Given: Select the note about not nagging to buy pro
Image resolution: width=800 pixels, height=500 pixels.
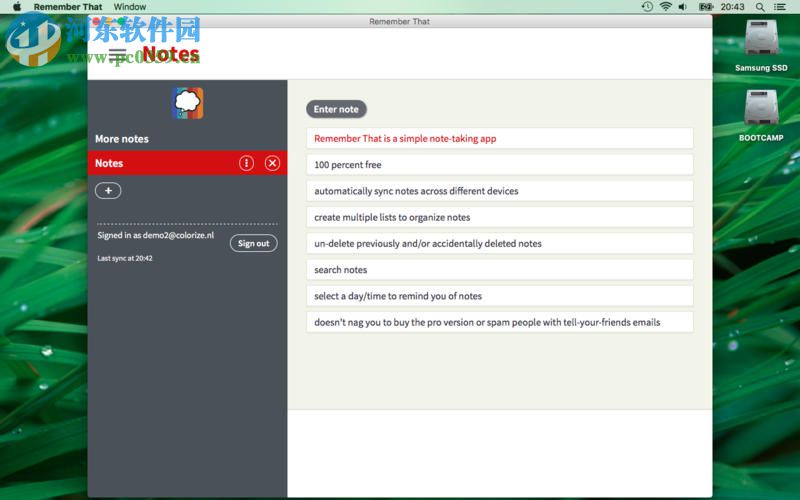Looking at the screenshot, I should pyautogui.click(x=499, y=322).
